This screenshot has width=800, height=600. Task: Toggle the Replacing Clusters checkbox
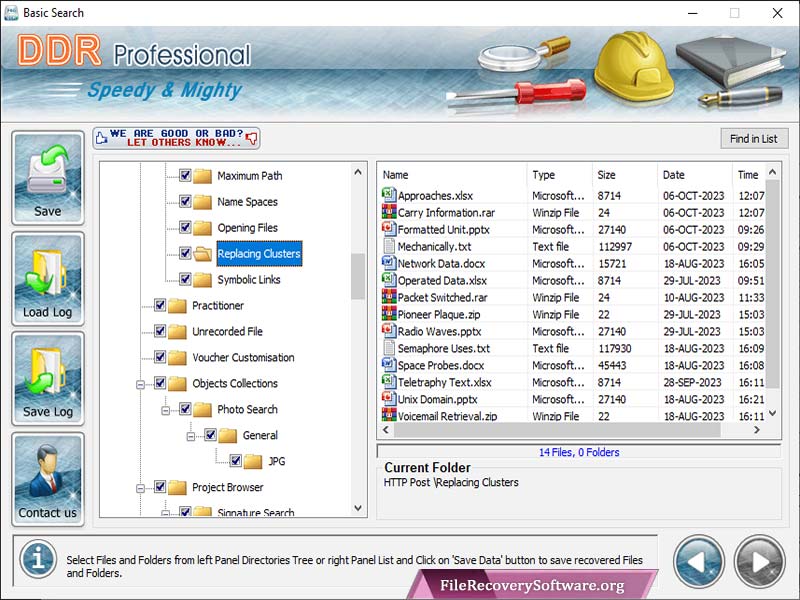pyautogui.click(x=185, y=253)
